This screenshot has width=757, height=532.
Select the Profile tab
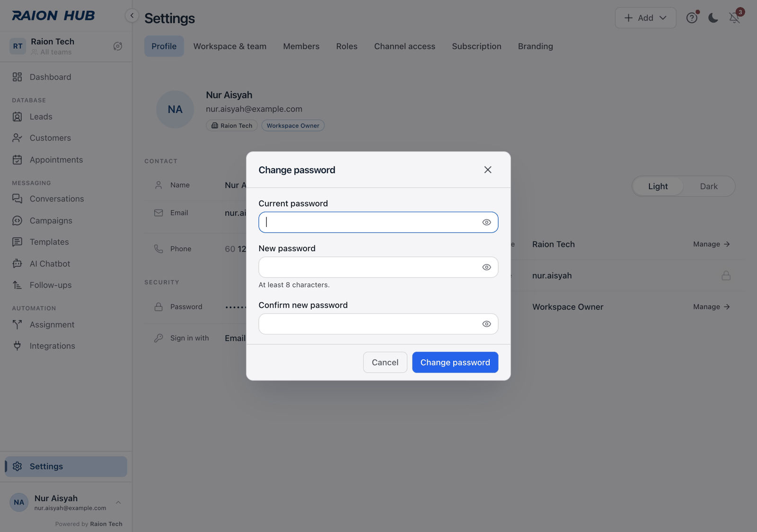[x=164, y=46]
